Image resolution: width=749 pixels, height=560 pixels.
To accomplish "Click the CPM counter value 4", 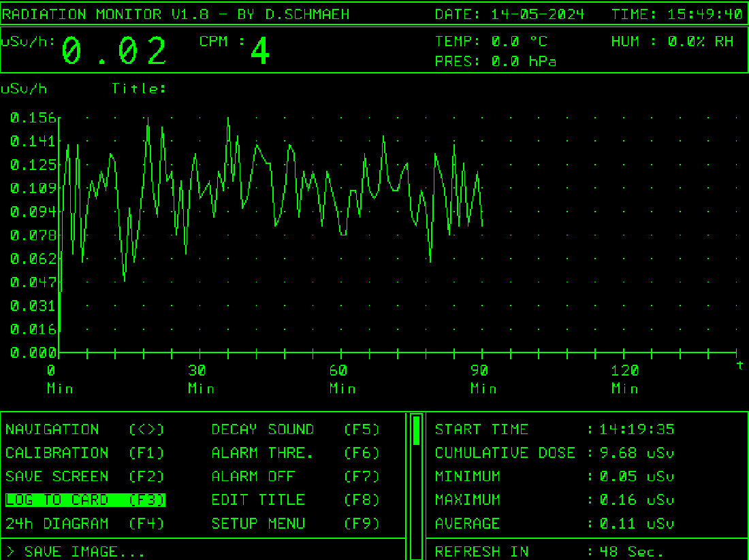I will coord(260,52).
